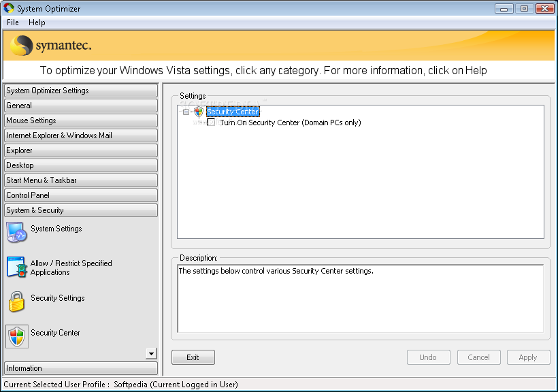Screen dimensions: 558x392
Task: Click the Allow / Restrict Applications traffic-light icon
Action: click(16, 267)
